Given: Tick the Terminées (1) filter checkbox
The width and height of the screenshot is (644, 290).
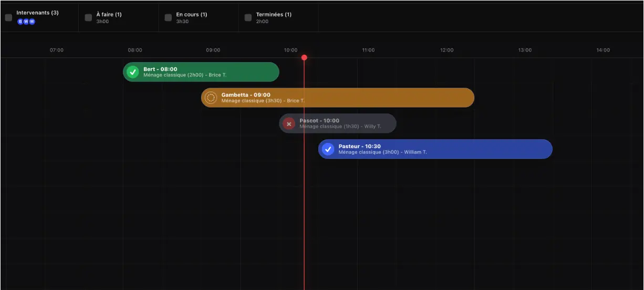Looking at the screenshot, I should click(x=248, y=17).
